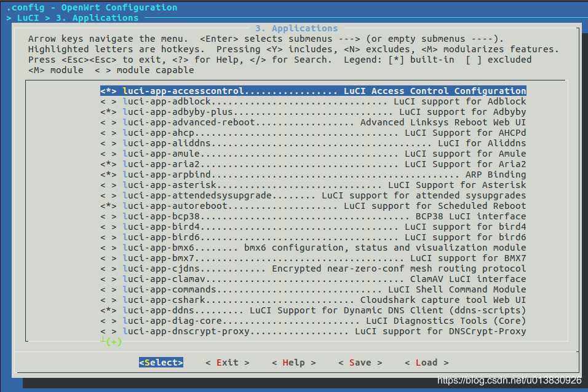Viewport: 588px width, 392px height.
Task: Toggle the luci-app-arpbind selection marker
Action: [x=108, y=174]
